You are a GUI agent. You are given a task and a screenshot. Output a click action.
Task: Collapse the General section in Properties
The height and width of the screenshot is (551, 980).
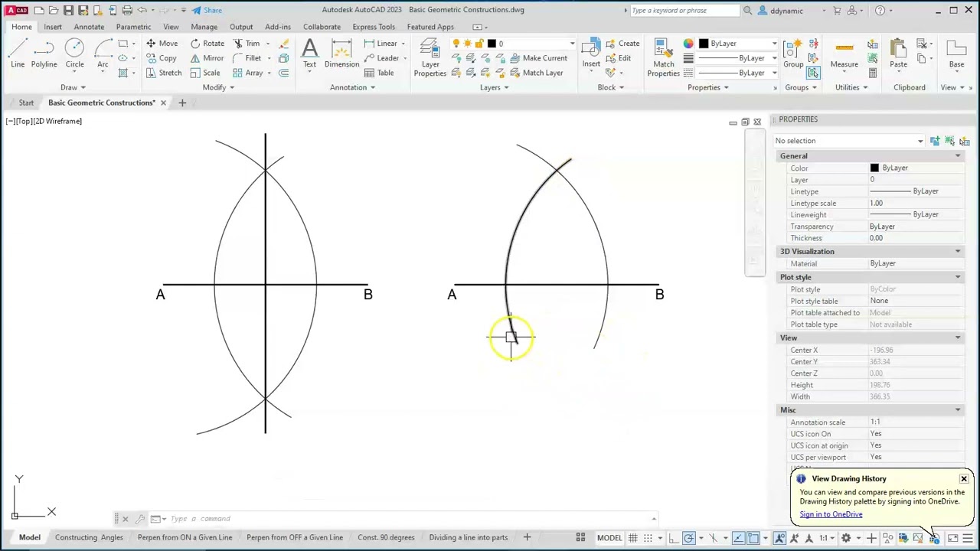click(957, 156)
